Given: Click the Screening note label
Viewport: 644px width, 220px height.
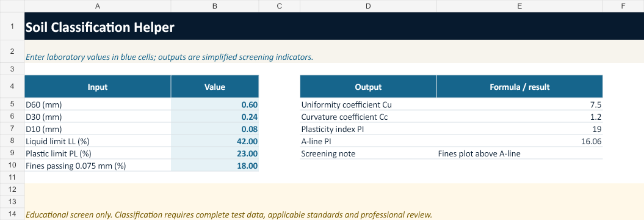Looking at the screenshot, I should 328,154.
